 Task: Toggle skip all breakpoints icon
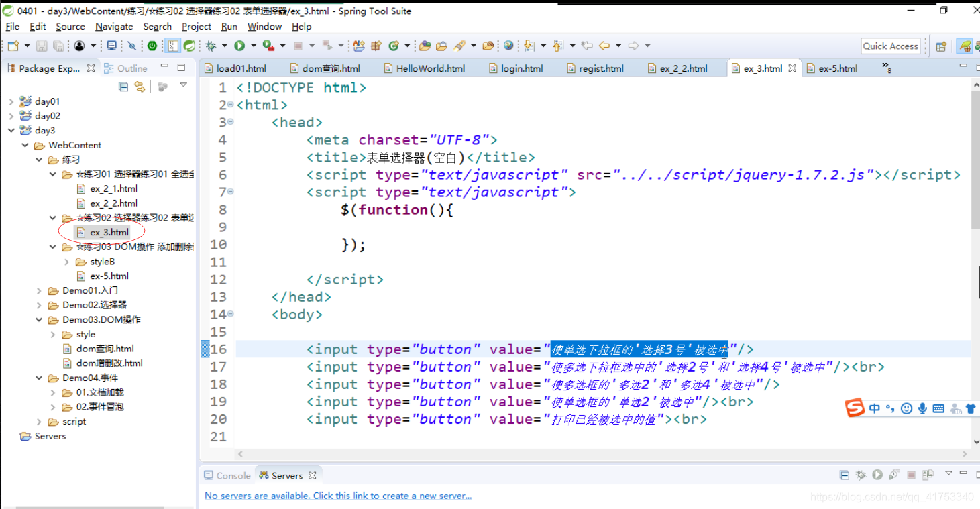pos(132,46)
